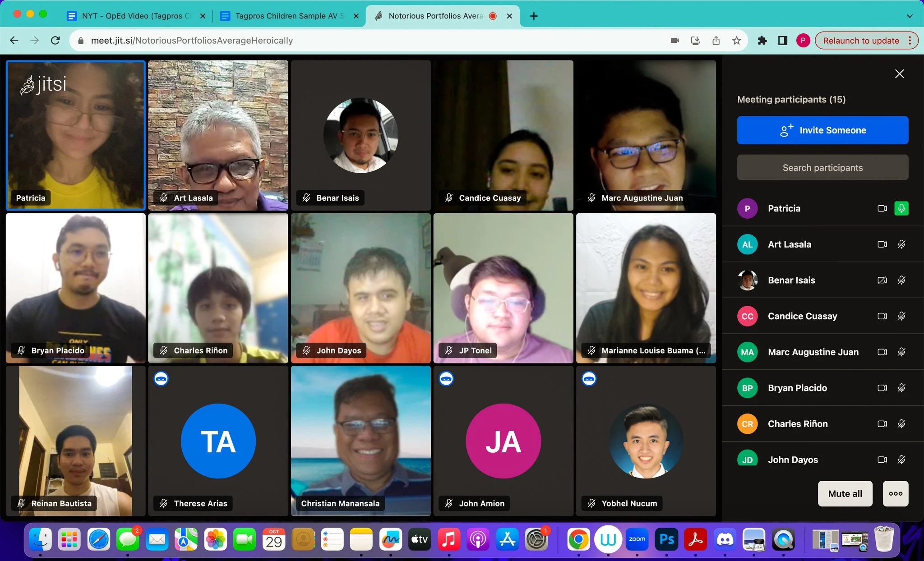Viewport: 924px width, 561px height.
Task: Click Candice Cuasay's camera icon in list
Action: point(882,316)
